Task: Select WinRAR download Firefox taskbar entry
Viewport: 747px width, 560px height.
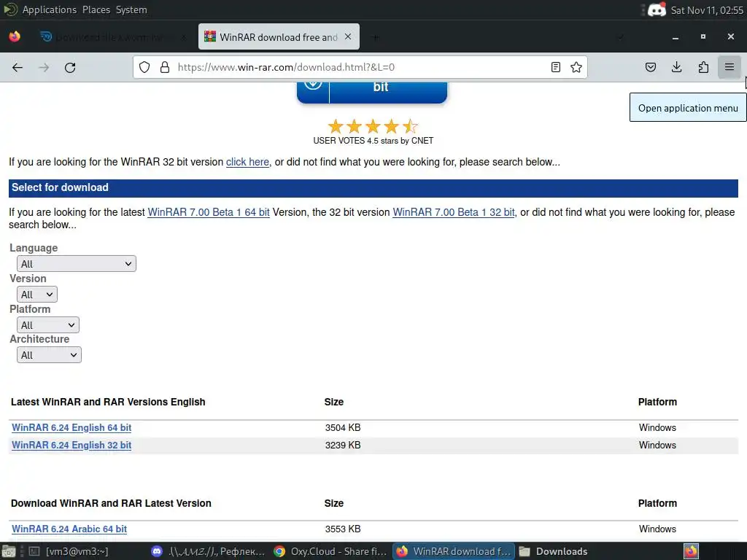Action: tap(454, 551)
